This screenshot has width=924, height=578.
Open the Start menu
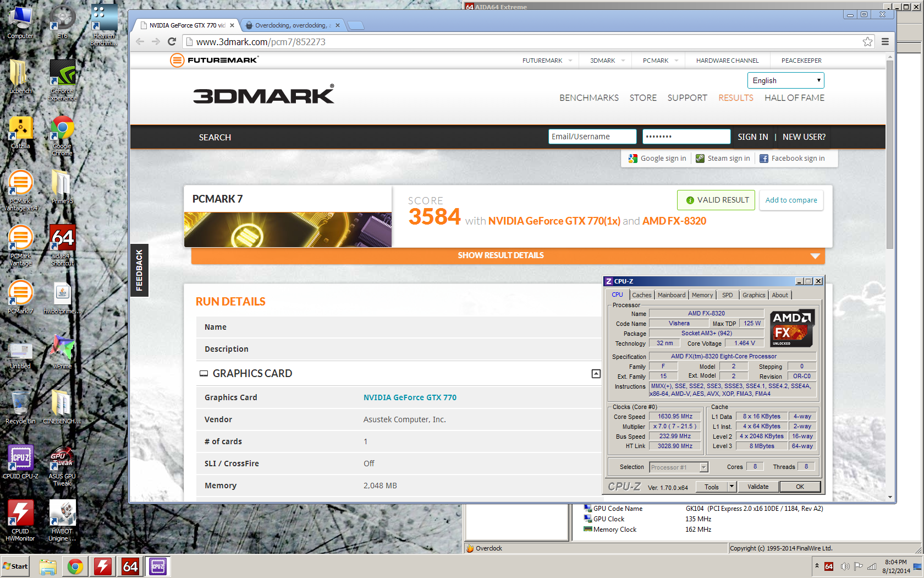pyautogui.click(x=15, y=566)
